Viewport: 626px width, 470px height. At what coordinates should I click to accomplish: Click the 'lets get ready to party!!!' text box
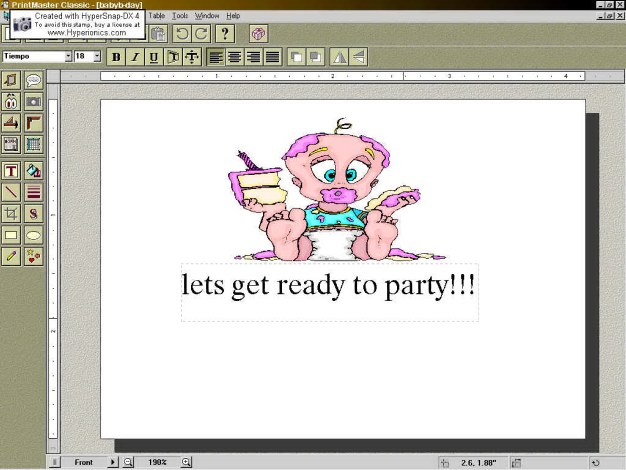(x=330, y=292)
